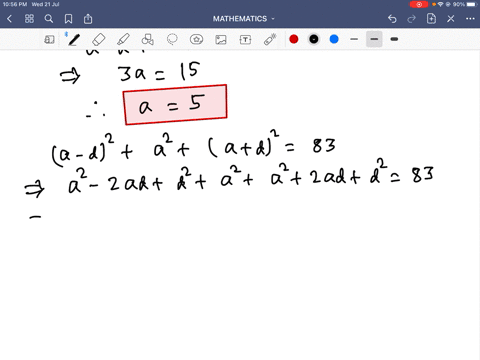Select the Image insert tool
Screen dimensions: 480x360
(221, 40)
